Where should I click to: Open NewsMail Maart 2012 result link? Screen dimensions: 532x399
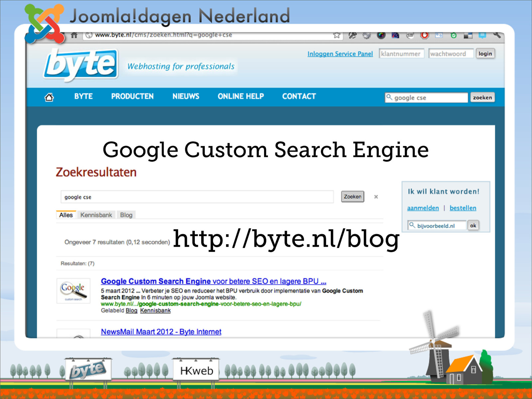tap(161, 332)
